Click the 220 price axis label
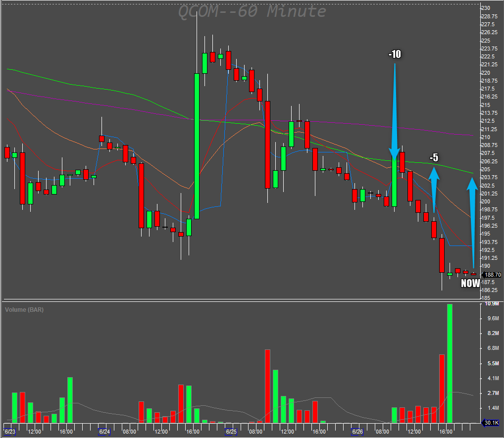This screenshot has width=504, height=438. point(486,73)
